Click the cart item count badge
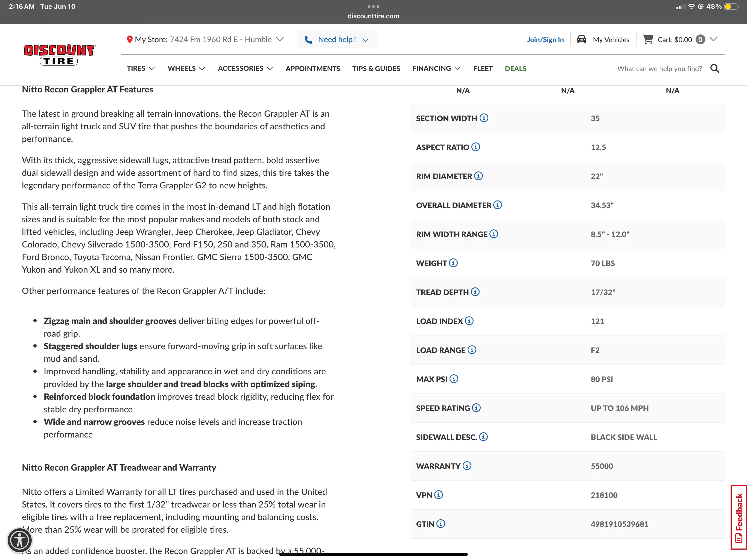Viewport: 747px width, 560px height. [x=701, y=40]
